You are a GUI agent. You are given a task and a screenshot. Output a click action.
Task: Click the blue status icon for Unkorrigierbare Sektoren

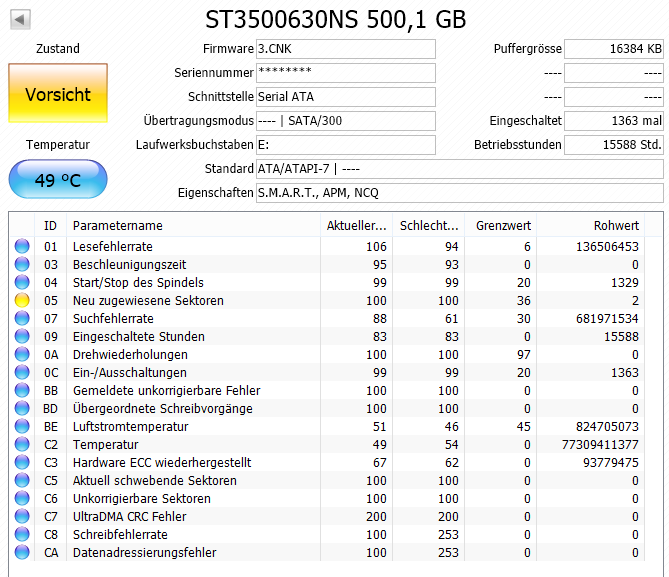22,498
